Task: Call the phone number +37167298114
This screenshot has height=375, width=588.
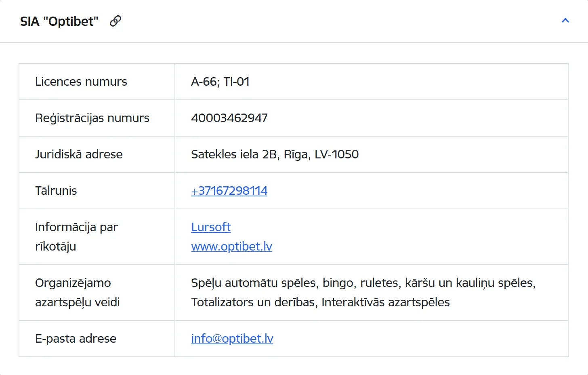Action: pyautogui.click(x=229, y=191)
